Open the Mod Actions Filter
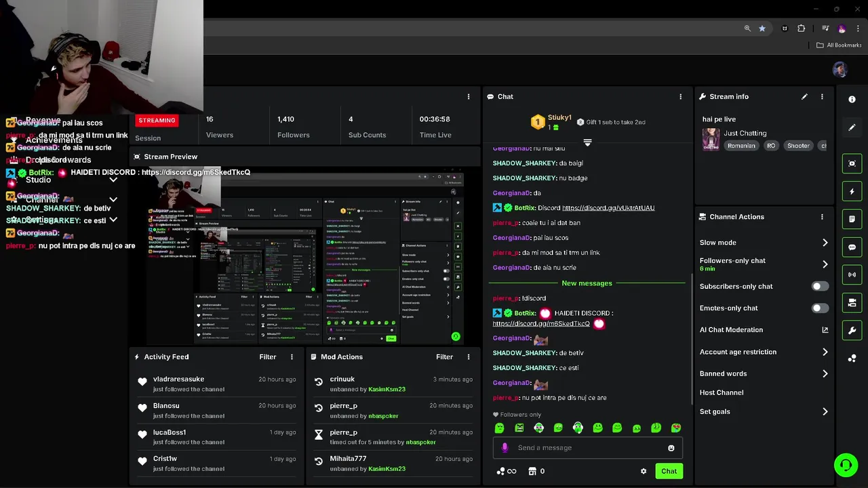This screenshot has width=868, height=488. 444,357
